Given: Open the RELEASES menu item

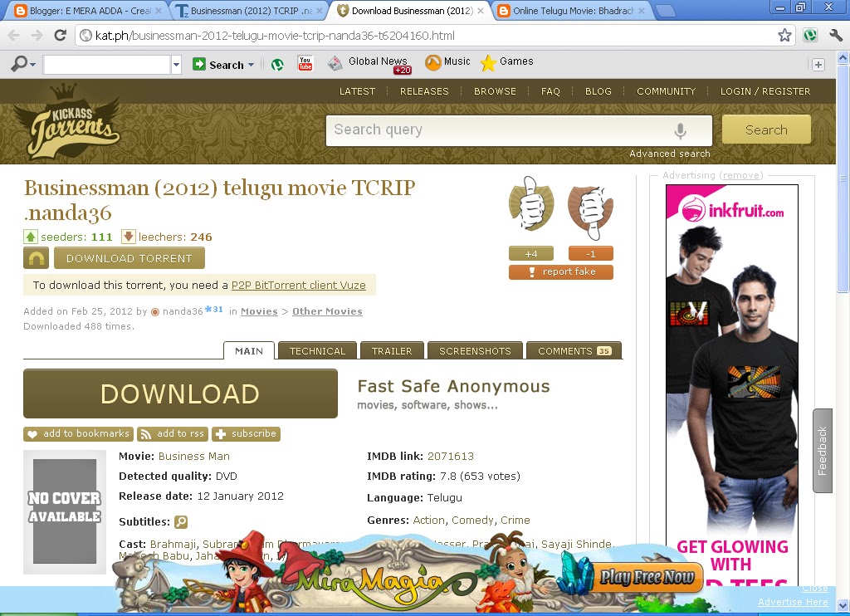Looking at the screenshot, I should pos(424,91).
